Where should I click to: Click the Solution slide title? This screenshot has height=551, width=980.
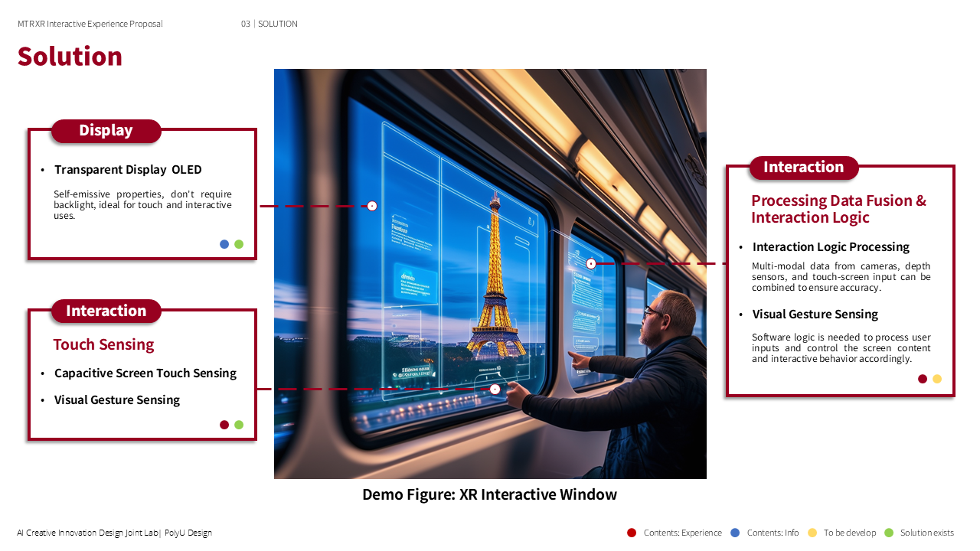[x=70, y=57]
